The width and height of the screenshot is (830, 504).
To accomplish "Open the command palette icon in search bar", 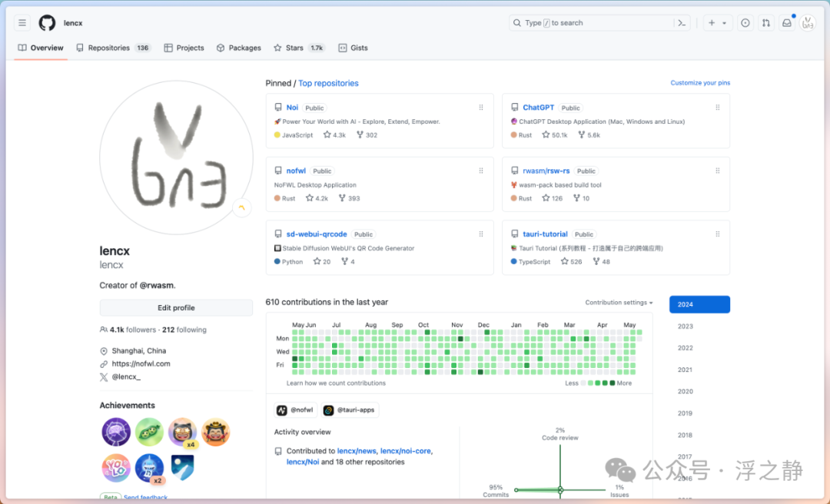I will click(682, 23).
